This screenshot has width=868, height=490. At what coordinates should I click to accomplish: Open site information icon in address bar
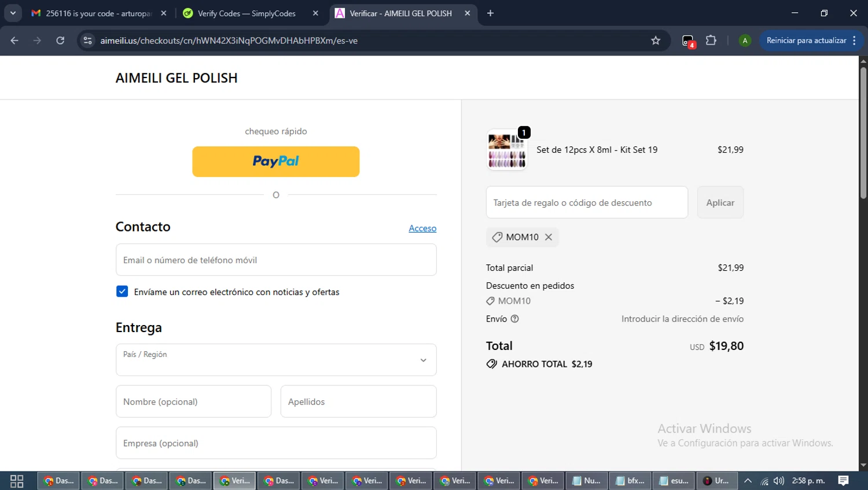click(88, 40)
